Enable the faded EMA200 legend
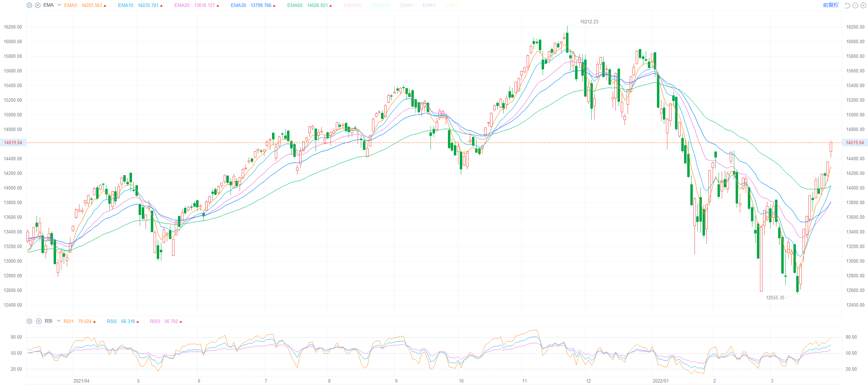The width and height of the screenshot is (868, 385). pyautogui.click(x=381, y=5)
